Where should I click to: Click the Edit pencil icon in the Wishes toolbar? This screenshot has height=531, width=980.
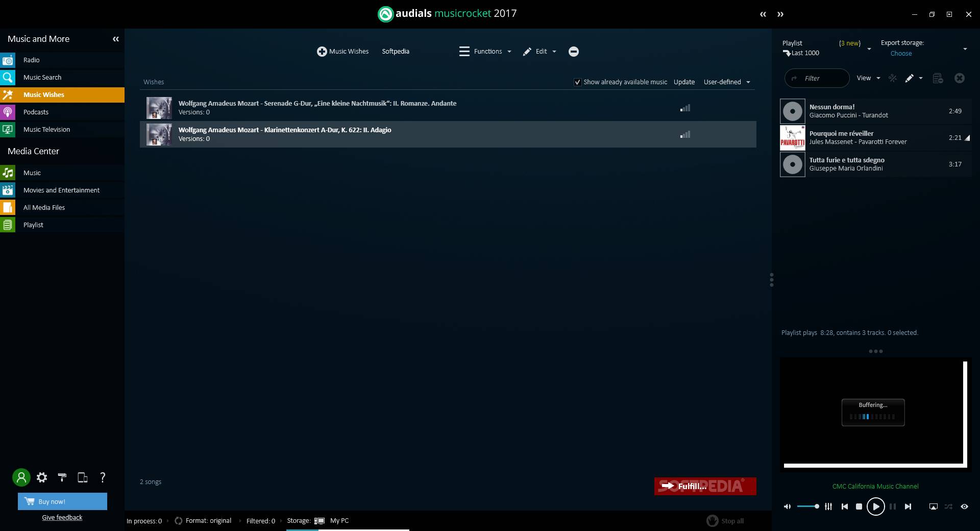(527, 52)
